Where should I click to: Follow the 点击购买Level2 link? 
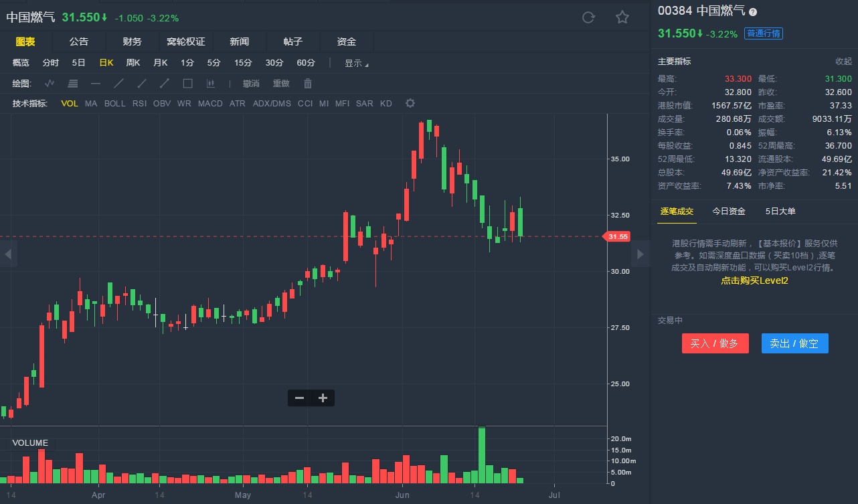point(754,281)
